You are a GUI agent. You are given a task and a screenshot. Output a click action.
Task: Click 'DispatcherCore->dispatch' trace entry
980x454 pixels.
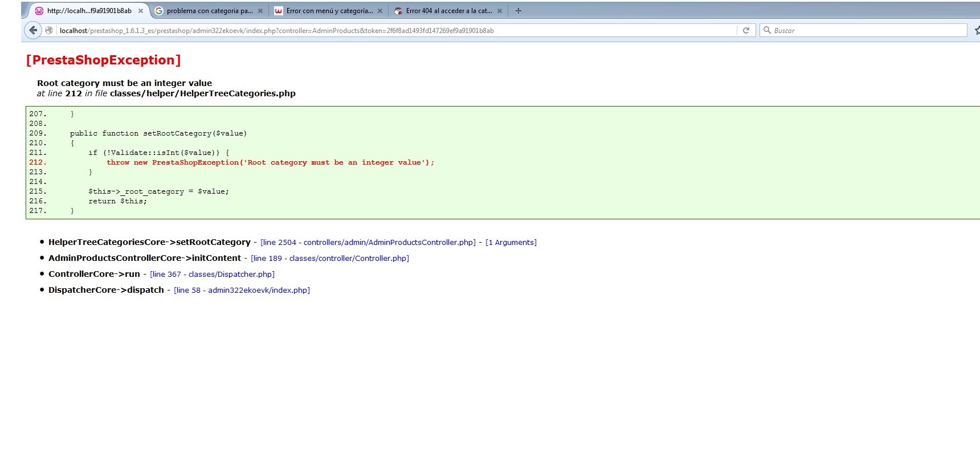click(x=106, y=290)
